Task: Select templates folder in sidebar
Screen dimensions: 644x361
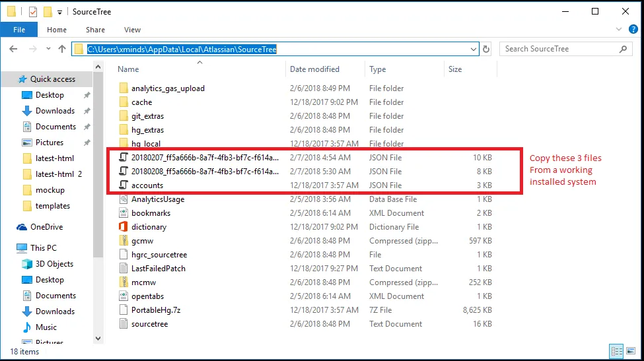Action: 52,205
